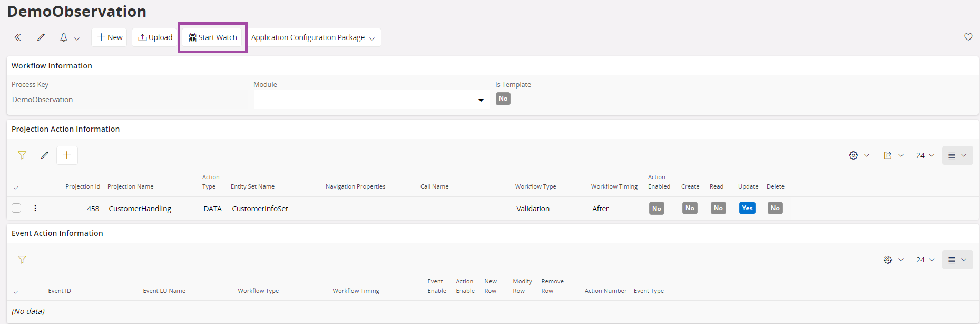This screenshot has height=324, width=980.
Task: Select the CustomerHandling row checkbox
Action: tap(16, 208)
